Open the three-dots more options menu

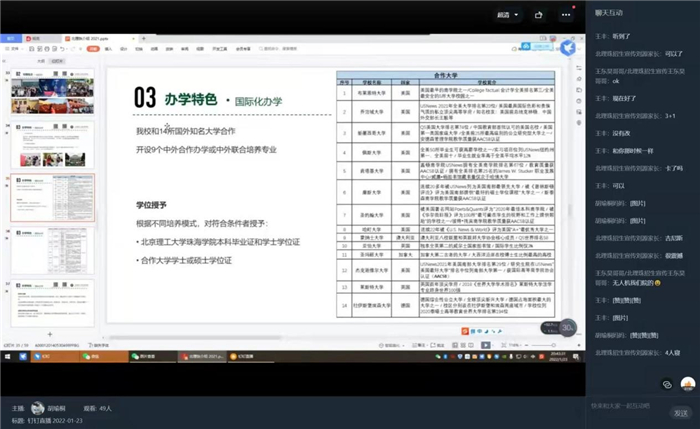[x=566, y=15]
